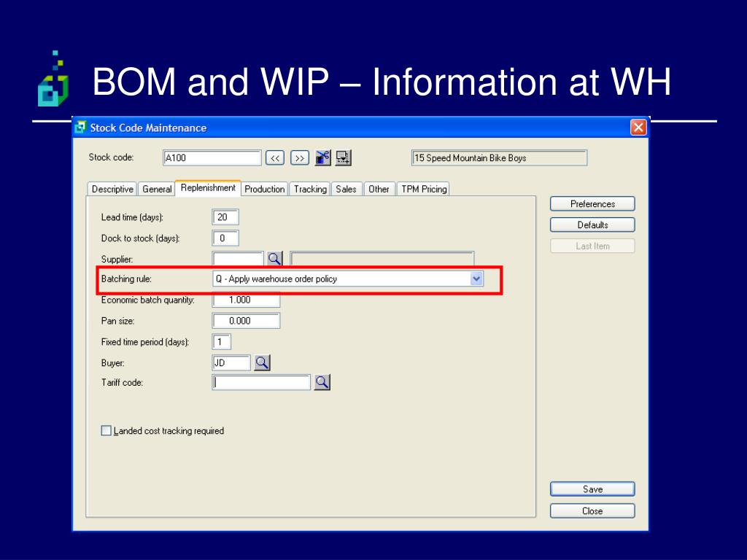Browse buyers with the magnifier icon
Image resolution: width=747 pixels, height=560 pixels.
pyautogui.click(x=262, y=363)
